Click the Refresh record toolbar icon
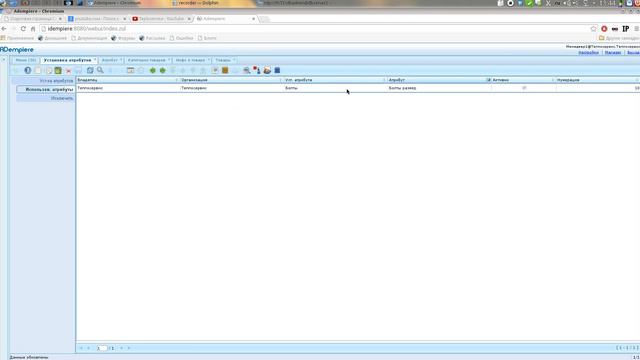The image size is (640, 360). [x=90, y=70]
